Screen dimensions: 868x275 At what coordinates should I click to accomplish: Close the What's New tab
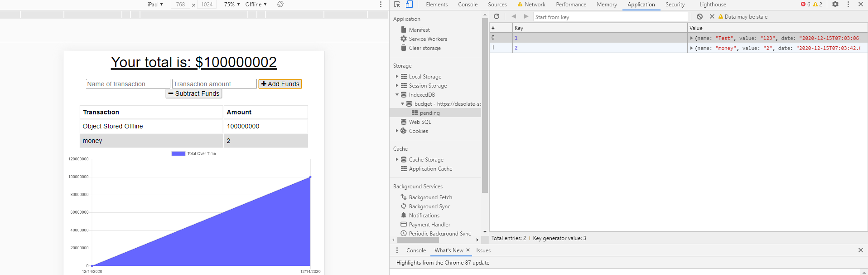tap(468, 250)
